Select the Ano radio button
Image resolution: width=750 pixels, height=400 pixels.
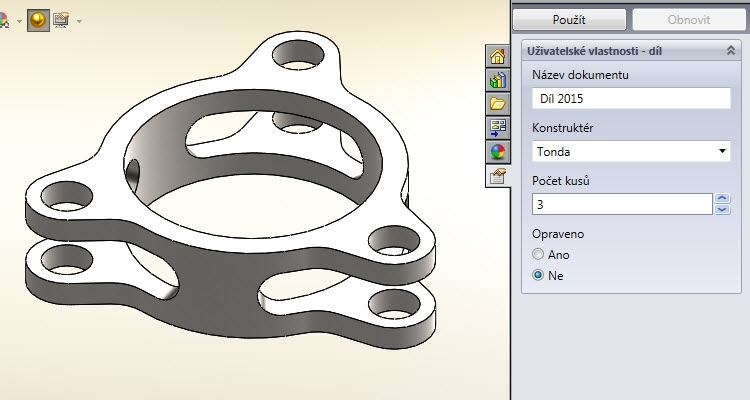coord(538,254)
